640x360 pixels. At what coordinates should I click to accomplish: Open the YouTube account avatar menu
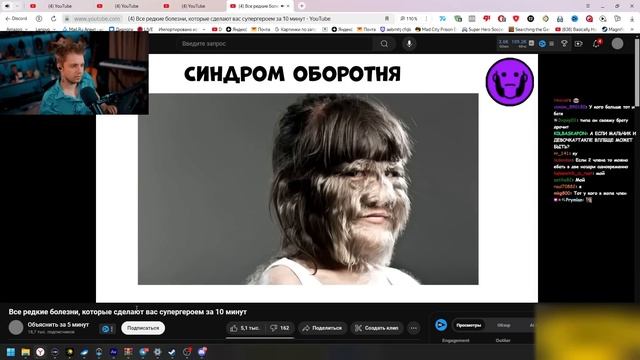point(617,43)
